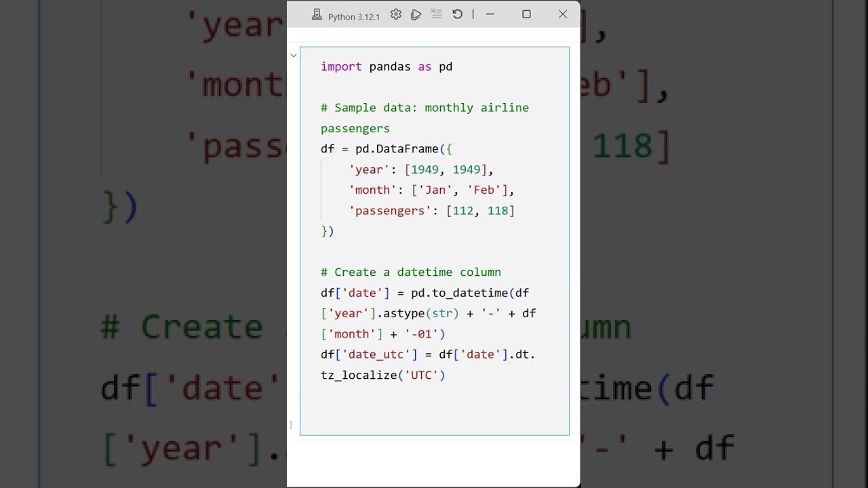This screenshot has height=488, width=868.
Task: Click the "df['date'] = pd.to_datetime(df" line
Action: coord(425,293)
